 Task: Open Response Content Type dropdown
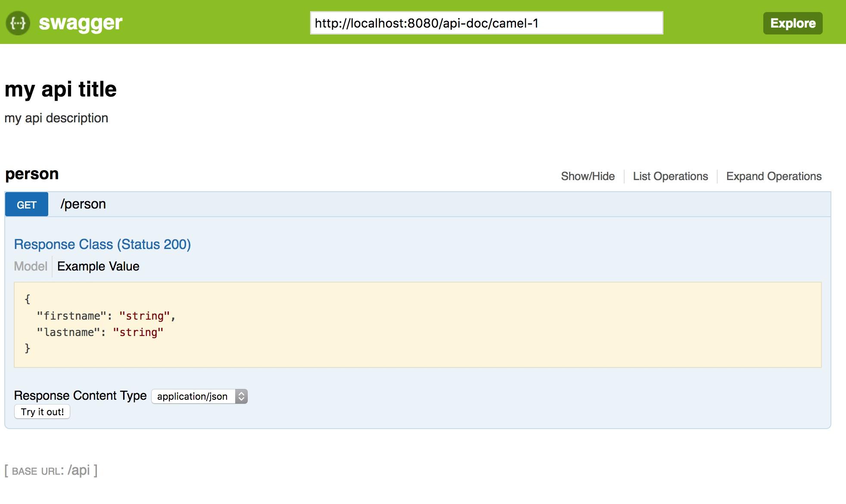click(x=193, y=396)
